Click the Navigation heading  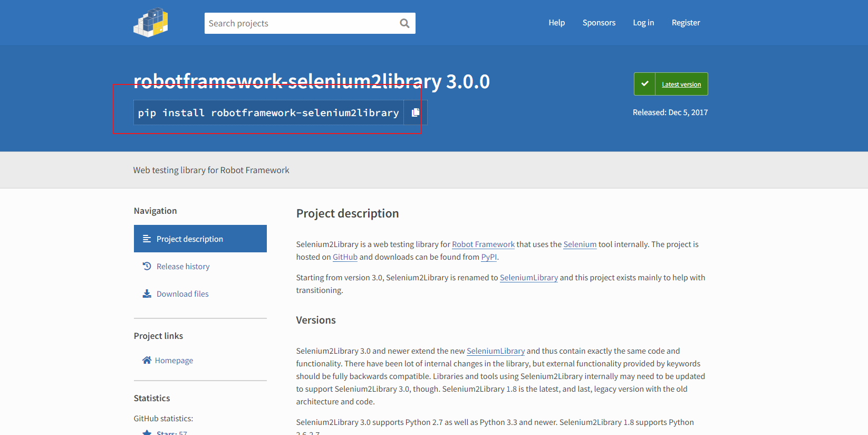pyautogui.click(x=155, y=211)
